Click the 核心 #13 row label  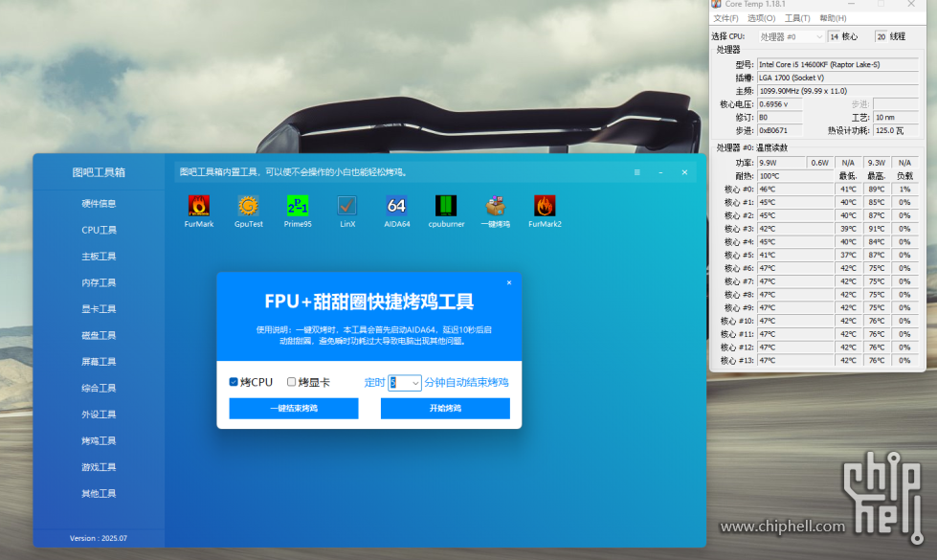pyautogui.click(x=737, y=360)
